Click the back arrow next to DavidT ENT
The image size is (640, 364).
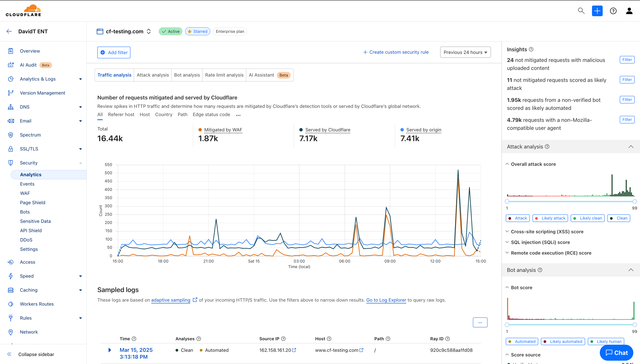pyautogui.click(x=9, y=31)
